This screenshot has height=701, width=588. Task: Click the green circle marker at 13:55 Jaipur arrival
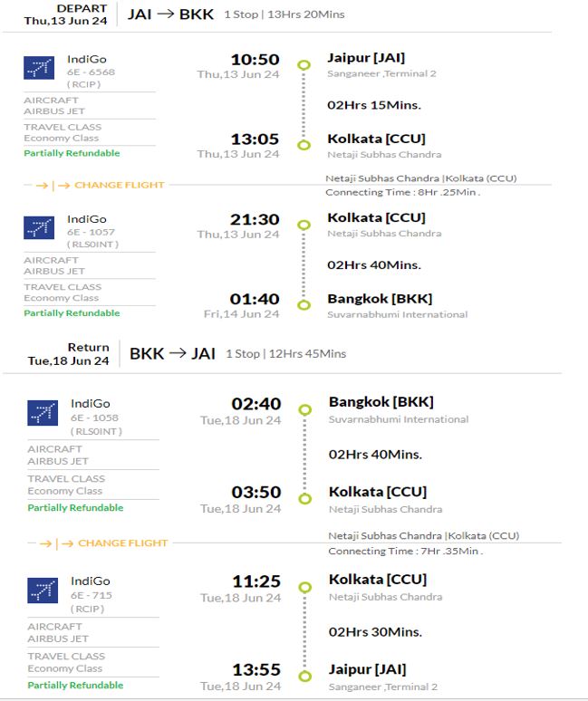(x=305, y=676)
